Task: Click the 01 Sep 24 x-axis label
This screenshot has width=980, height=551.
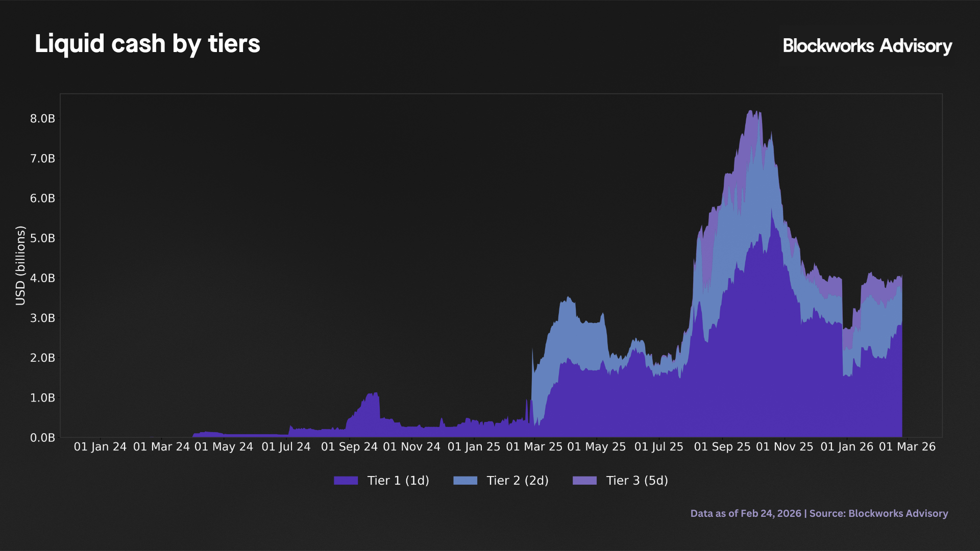Action: (x=349, y=447)
